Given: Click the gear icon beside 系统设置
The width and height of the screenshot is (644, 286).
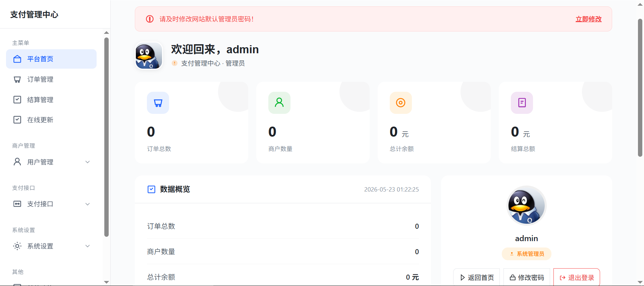Looking at the screenshot, I should pos(17,246).
